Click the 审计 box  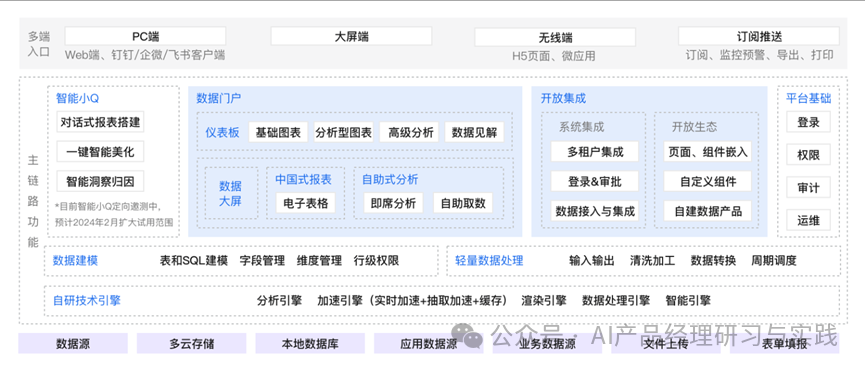[808, 188]
